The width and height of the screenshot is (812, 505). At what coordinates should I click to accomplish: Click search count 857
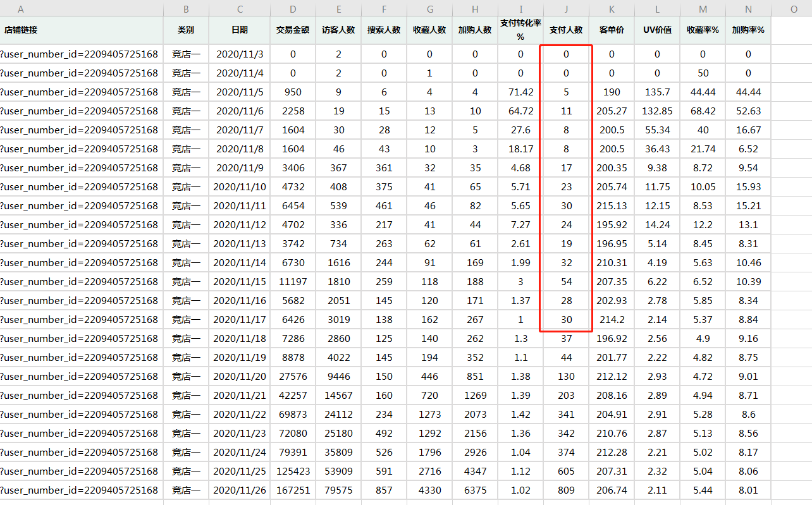click(x=384, y=490)
